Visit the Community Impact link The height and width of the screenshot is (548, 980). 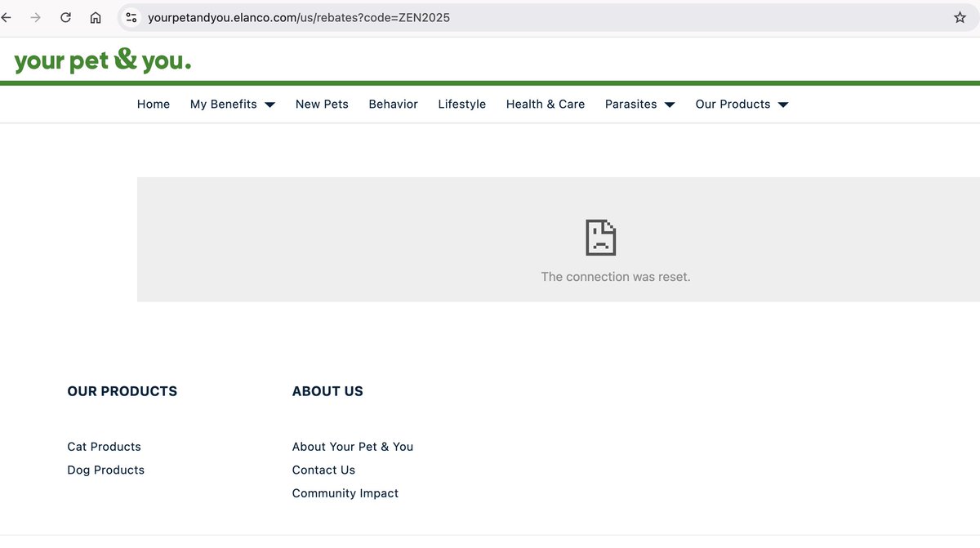pos(345,493)
